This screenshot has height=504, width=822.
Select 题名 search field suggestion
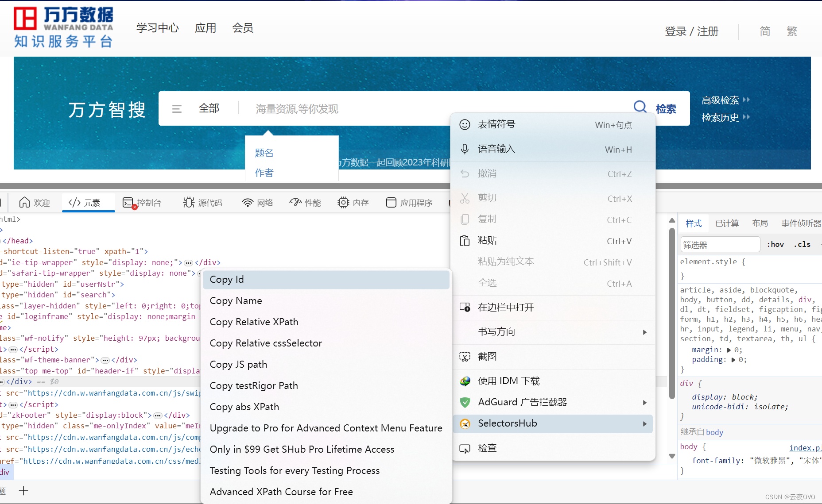264,153
